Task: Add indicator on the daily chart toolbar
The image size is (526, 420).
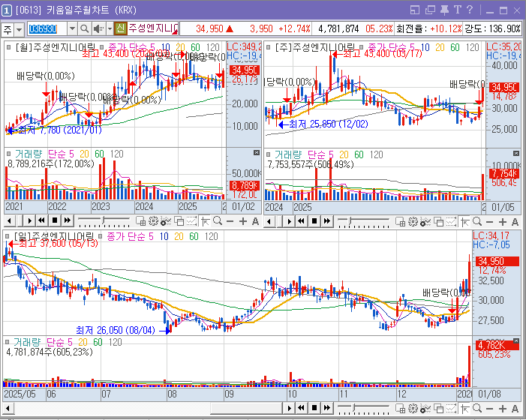Action: point(425,408)
